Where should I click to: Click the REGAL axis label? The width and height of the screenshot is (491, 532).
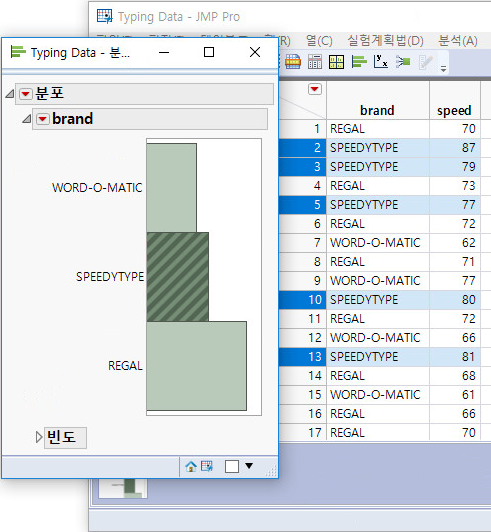pos(125,366)
